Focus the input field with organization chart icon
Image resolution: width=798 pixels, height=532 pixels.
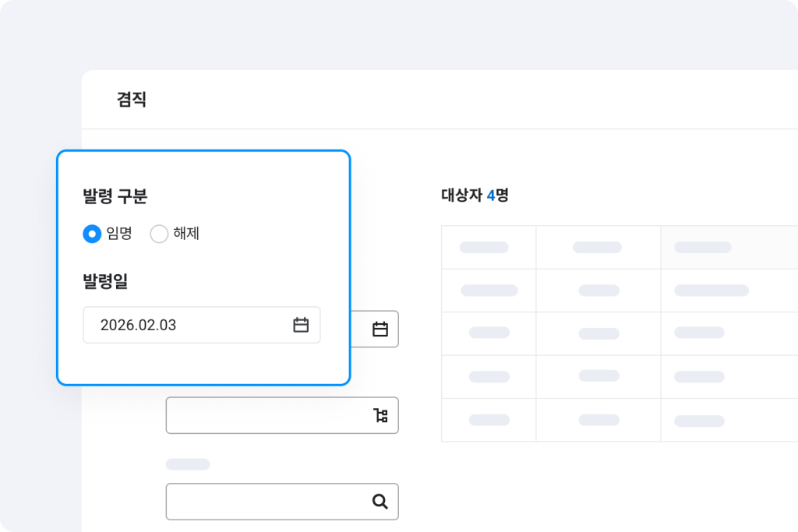265,415
